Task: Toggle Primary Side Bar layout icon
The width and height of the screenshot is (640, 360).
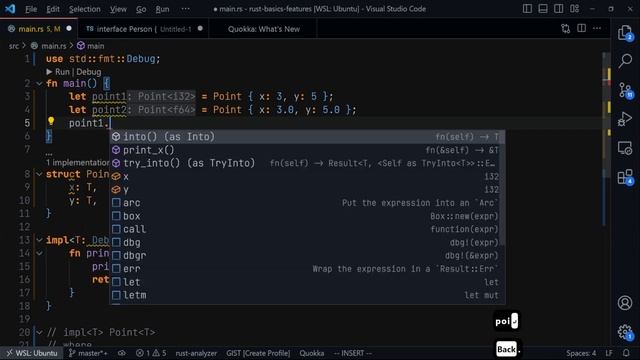Action: click(527, 9)
